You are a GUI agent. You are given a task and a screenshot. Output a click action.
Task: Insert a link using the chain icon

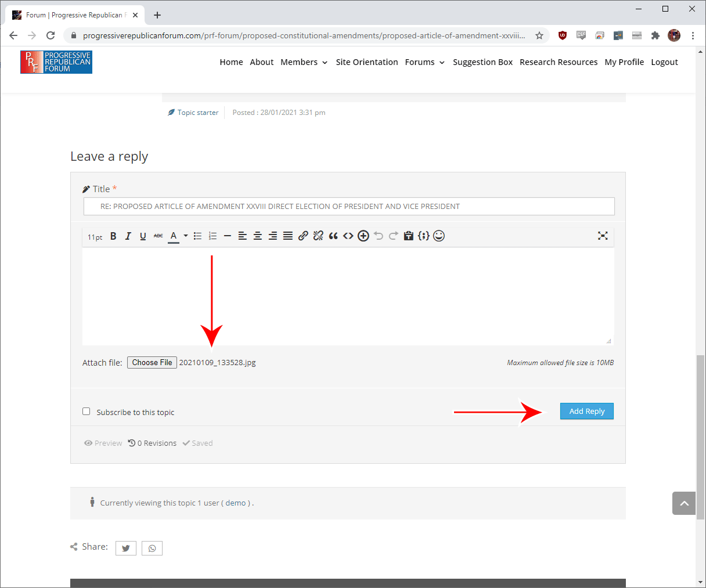point(303,236)
